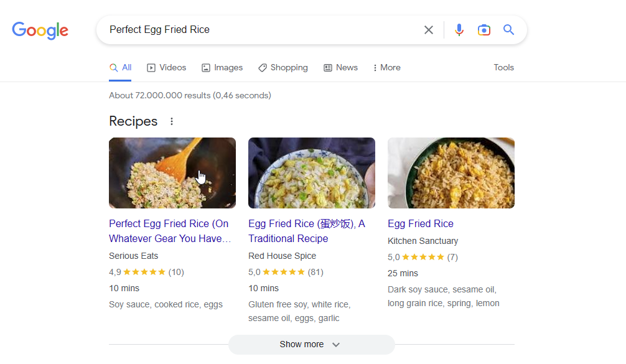Click the blue search magnifier icon
The image size is (626, 364).
[509, 30]
